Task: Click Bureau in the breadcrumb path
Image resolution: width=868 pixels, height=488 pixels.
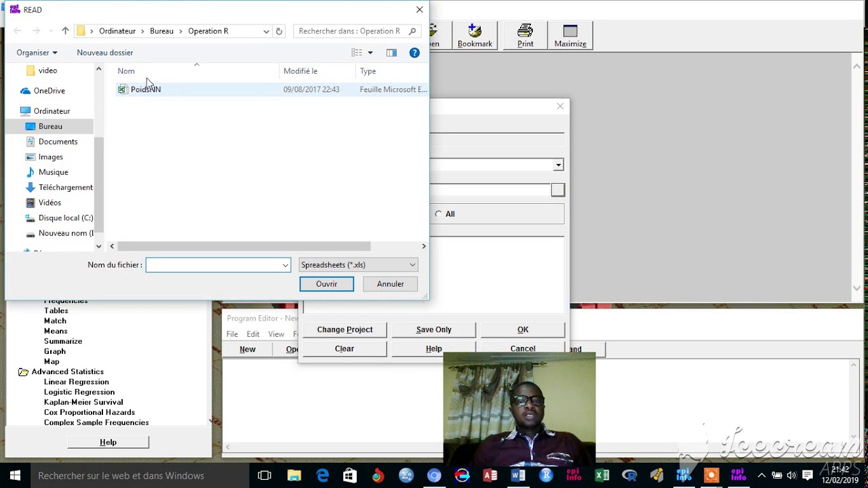Action: pyautogui.click(x=161, y=31)
